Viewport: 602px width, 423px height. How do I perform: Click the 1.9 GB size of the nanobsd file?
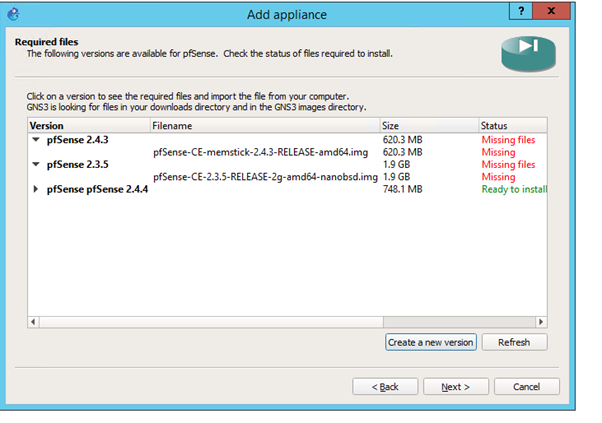pos(396,177)
